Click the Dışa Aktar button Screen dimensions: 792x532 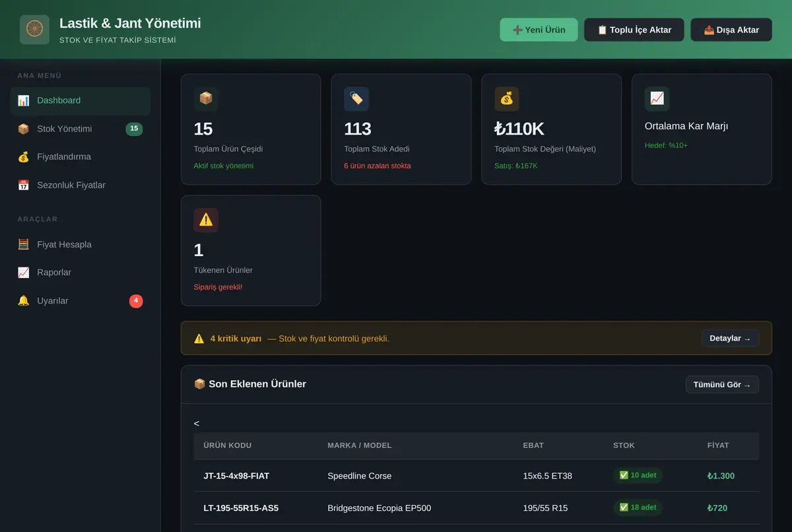point(731,30)
